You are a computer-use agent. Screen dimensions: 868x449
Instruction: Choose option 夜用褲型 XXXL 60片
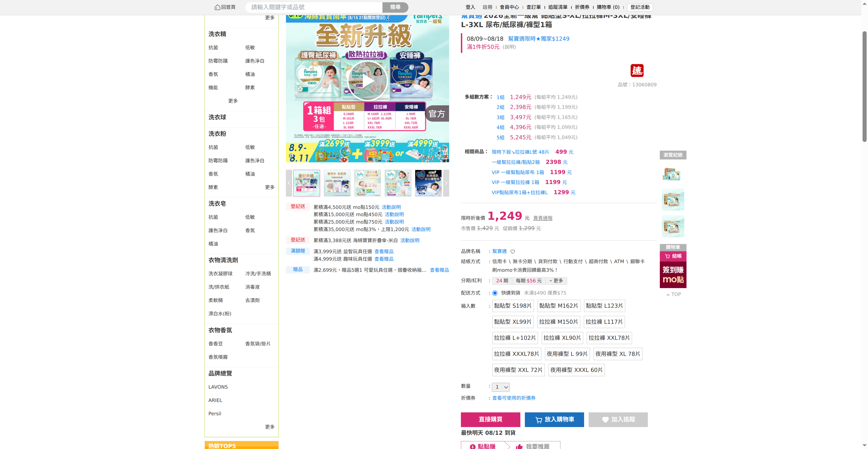(577, 370)
